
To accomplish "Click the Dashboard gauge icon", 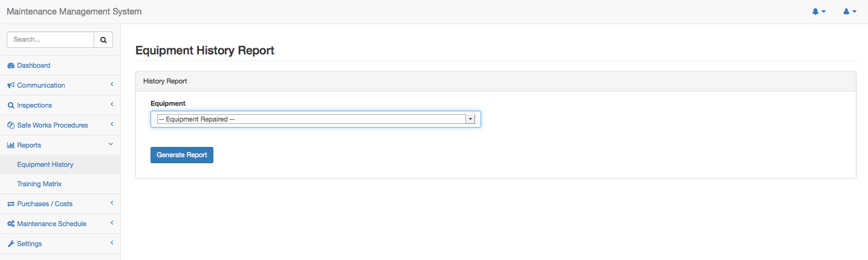I will (11, 65).
